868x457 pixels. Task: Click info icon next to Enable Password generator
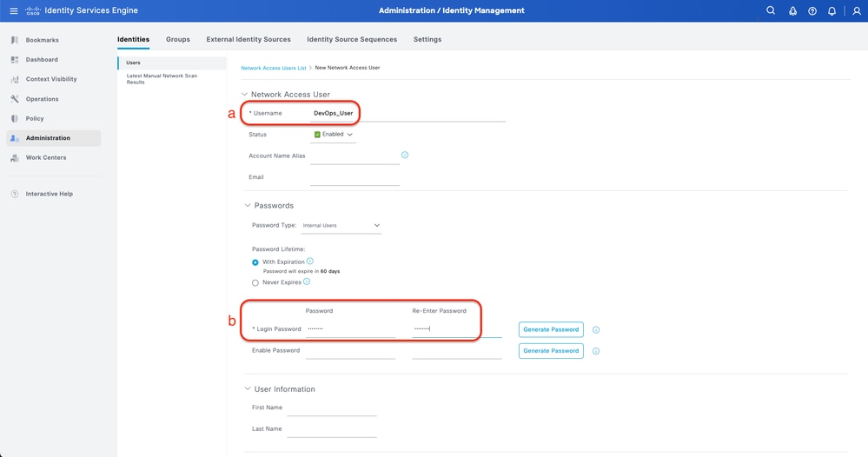click(596, 351)
